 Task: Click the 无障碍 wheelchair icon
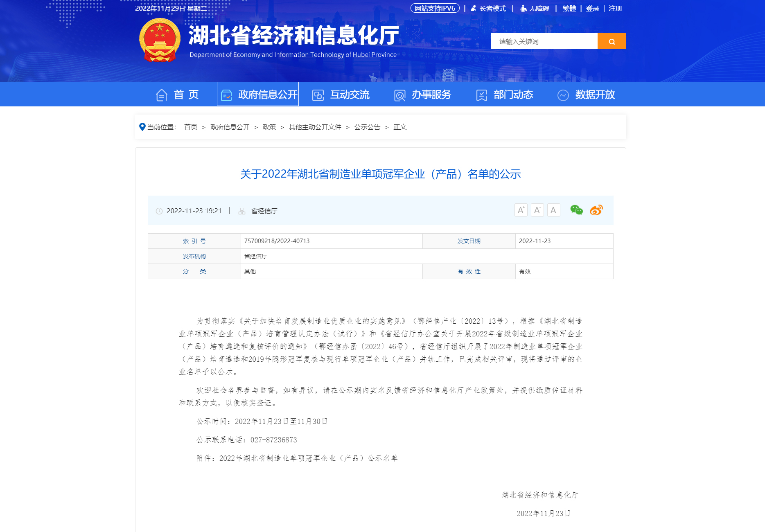[x=523, y=8]
